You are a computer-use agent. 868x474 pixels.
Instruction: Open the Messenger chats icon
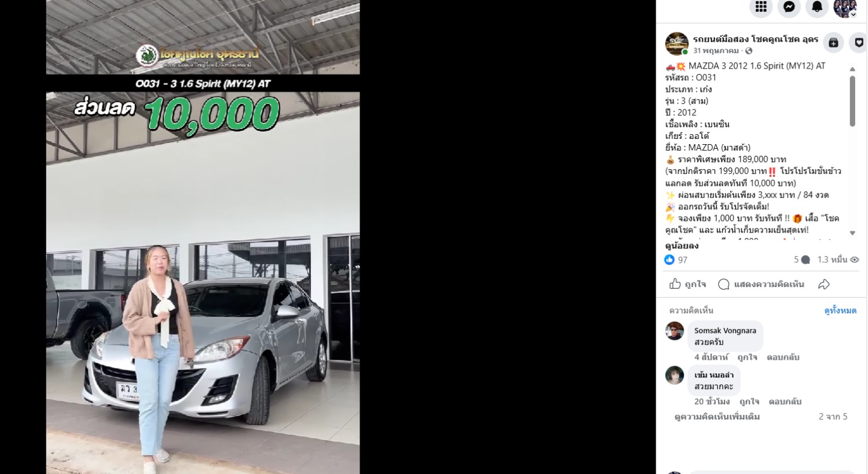click(x=789, y=6)
